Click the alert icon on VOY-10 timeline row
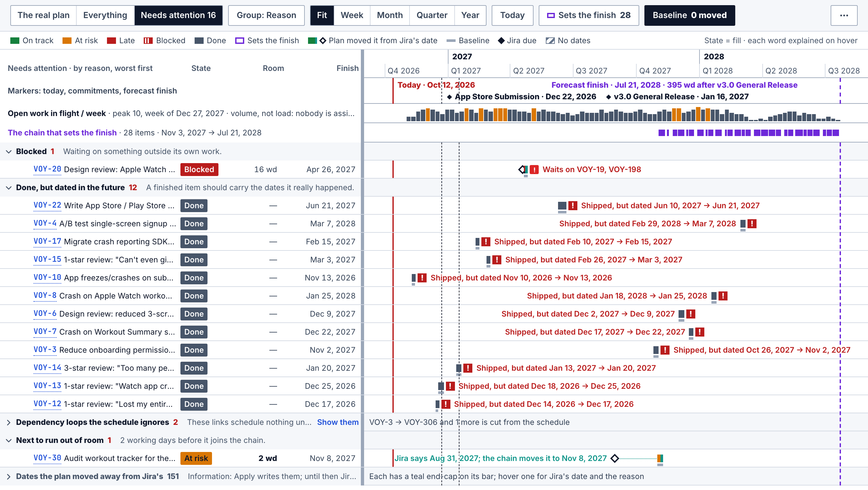868x490 pixels. [x=422, y=278]
